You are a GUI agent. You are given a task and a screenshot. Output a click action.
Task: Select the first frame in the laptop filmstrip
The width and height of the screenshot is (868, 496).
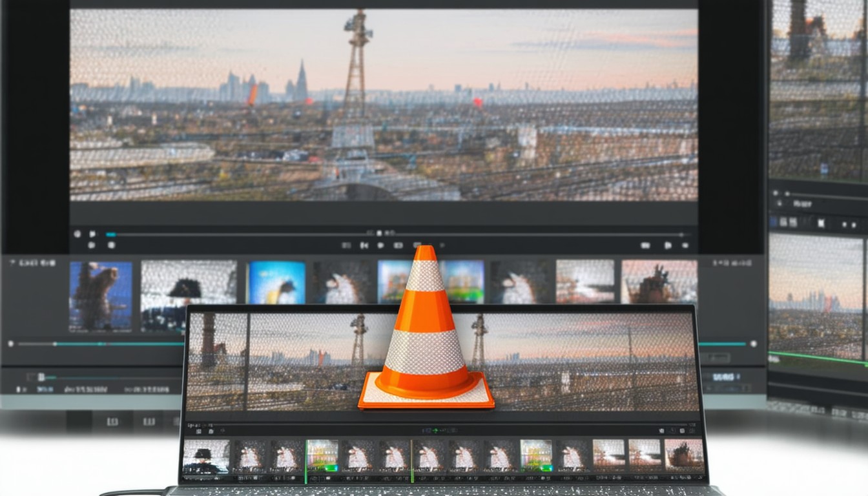point(205,457)
